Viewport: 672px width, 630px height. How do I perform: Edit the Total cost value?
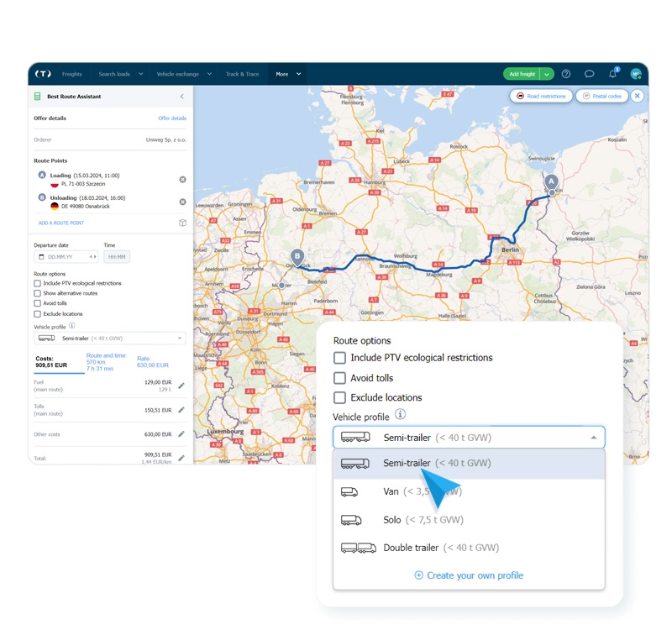click(x=181, y=458)
